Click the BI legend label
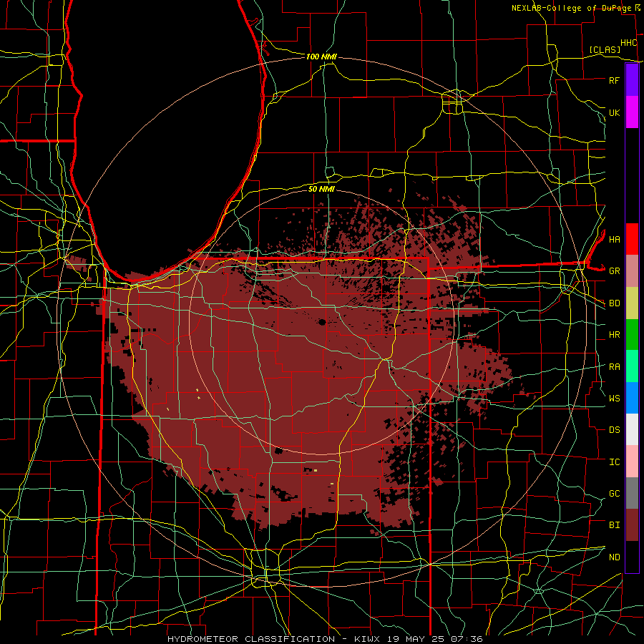The image size is (644, 644). 615,525
